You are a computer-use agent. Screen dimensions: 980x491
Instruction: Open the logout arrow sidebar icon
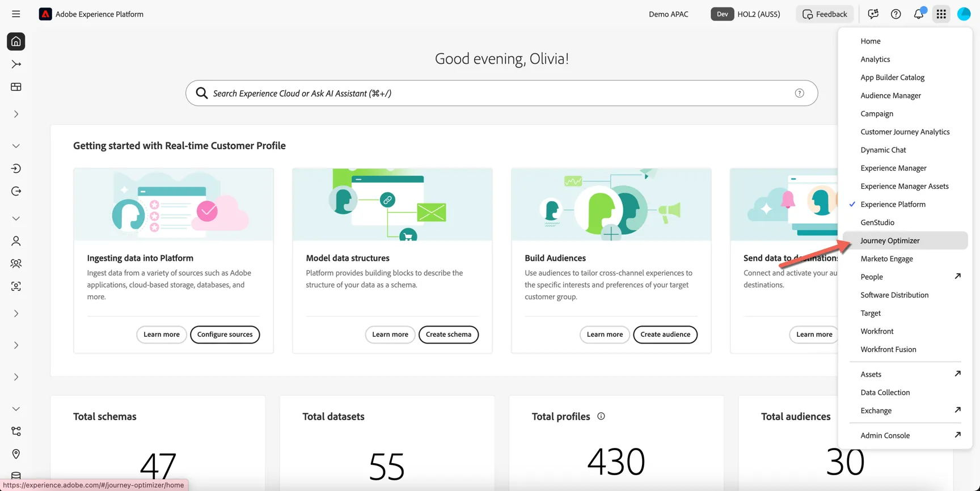(16, 191)
